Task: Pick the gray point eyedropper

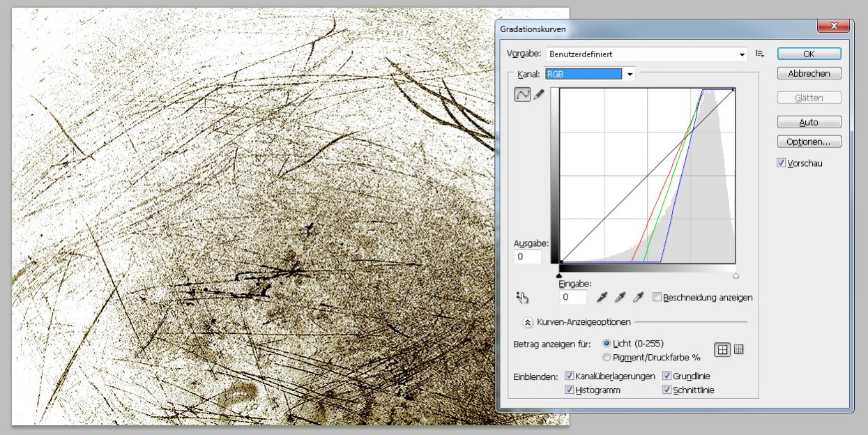Action: tap(619, 298)
